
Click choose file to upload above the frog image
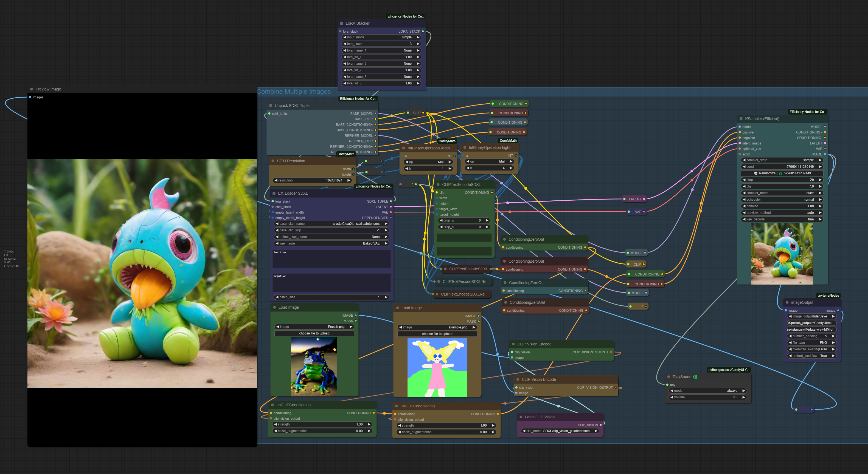[x=314, y=333]
